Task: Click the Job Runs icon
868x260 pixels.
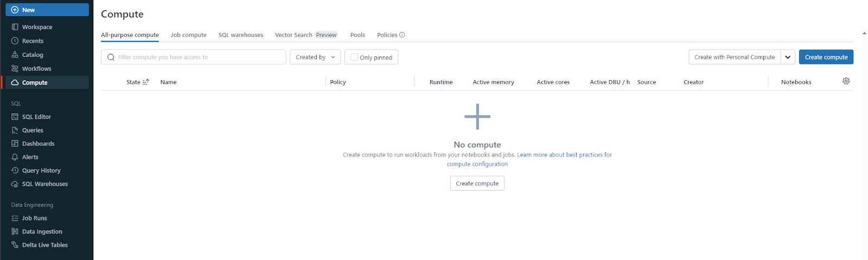Action: point(15,218)
